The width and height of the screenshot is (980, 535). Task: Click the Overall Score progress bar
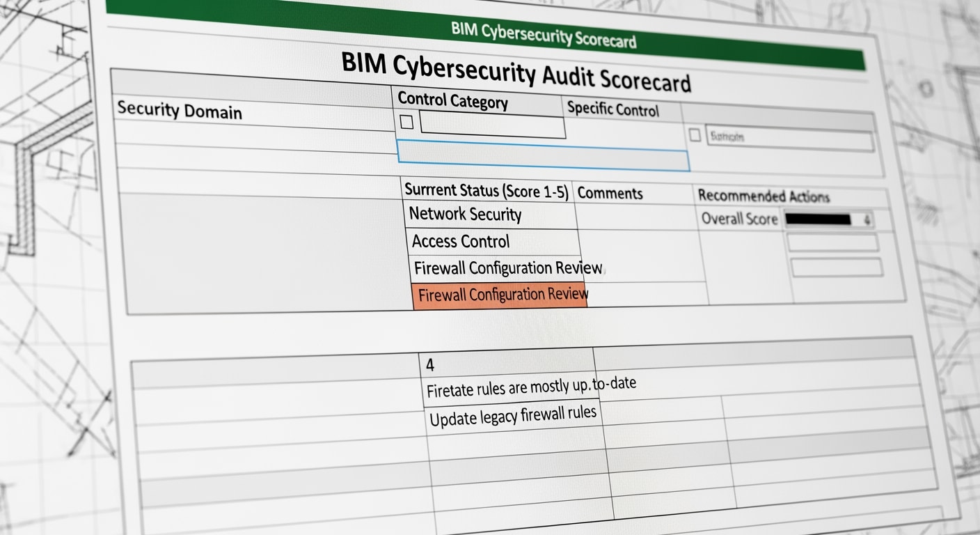tap(827, 218)
